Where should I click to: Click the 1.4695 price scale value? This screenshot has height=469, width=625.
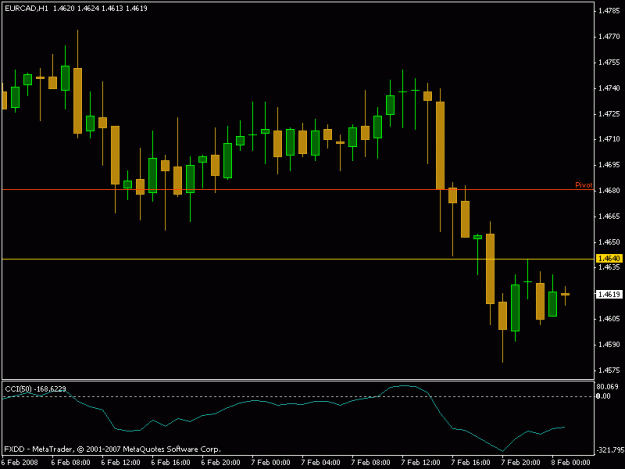point(609,165)
